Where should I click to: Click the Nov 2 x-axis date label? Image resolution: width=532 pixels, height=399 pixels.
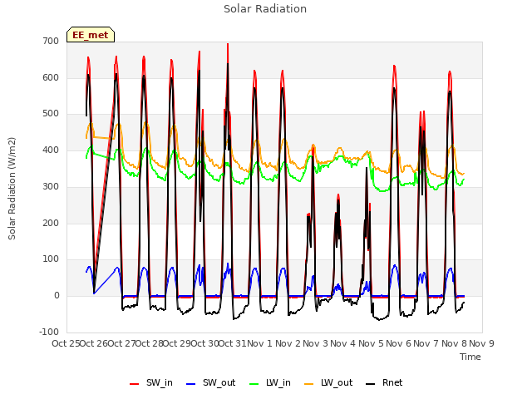288,343
